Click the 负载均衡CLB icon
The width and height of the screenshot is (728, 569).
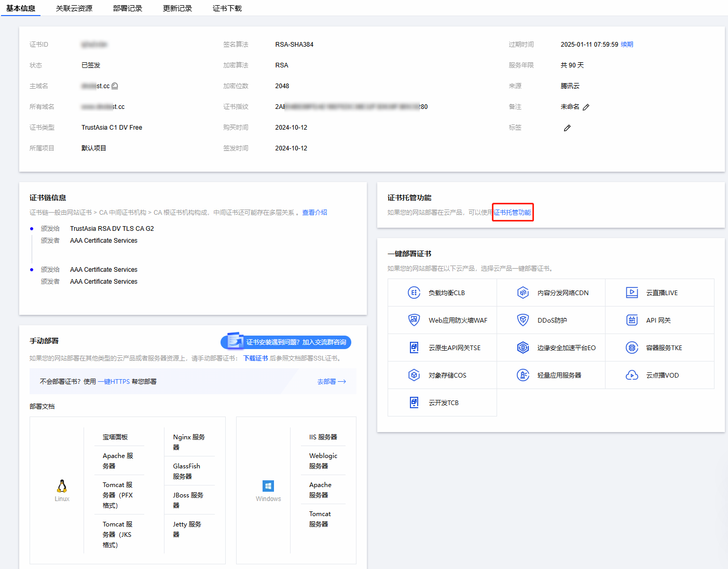coord(414,293)
